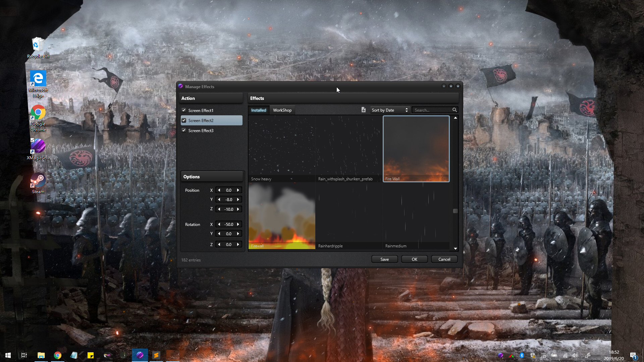
Task: Increase Position X value
Action: [238, 190]
